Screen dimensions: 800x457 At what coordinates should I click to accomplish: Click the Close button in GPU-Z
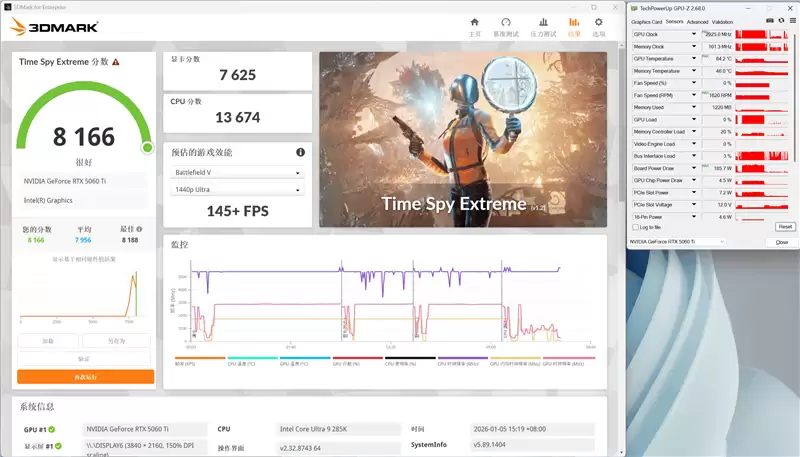pyautogui.click(x=782, y=242)
